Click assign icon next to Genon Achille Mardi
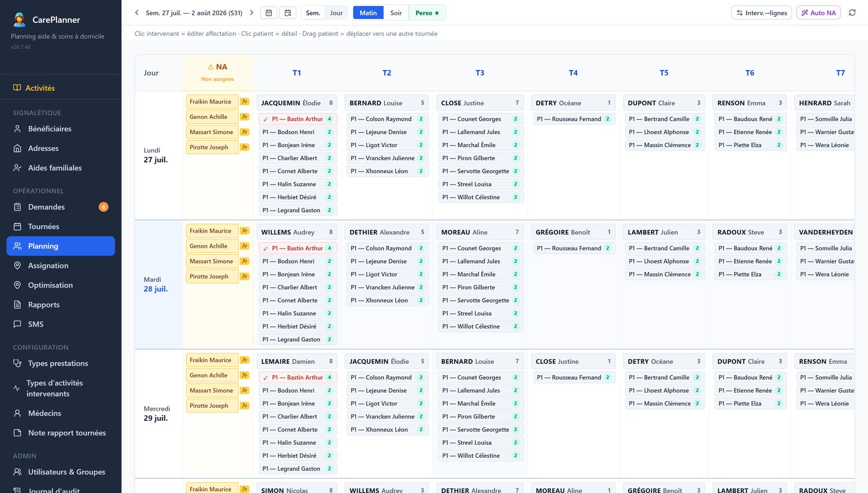868x493 pixels. (x=245, y=246)
